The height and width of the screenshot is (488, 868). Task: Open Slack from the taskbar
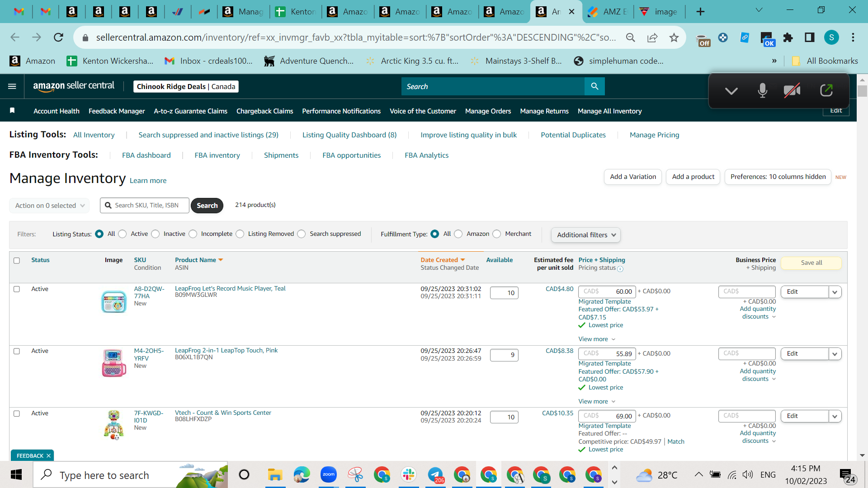(x=408, y=475)
